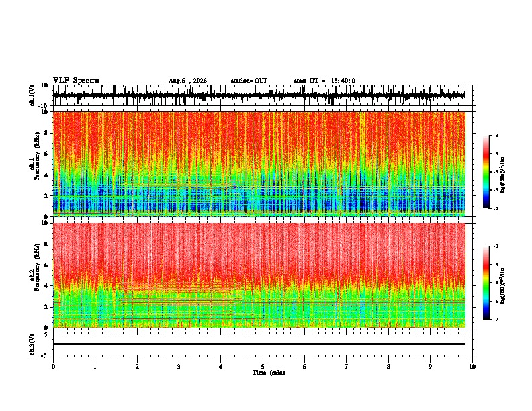Viewport: 532px width, 411px height.
Task: Click the "ch.3(V)" axis label
Action: point(32,345)
